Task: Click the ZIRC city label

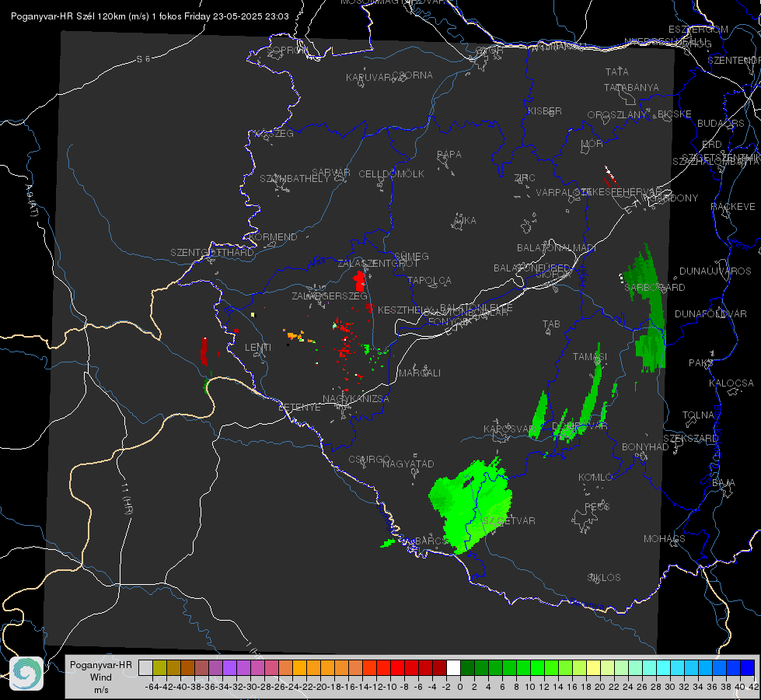Action: 525,178
